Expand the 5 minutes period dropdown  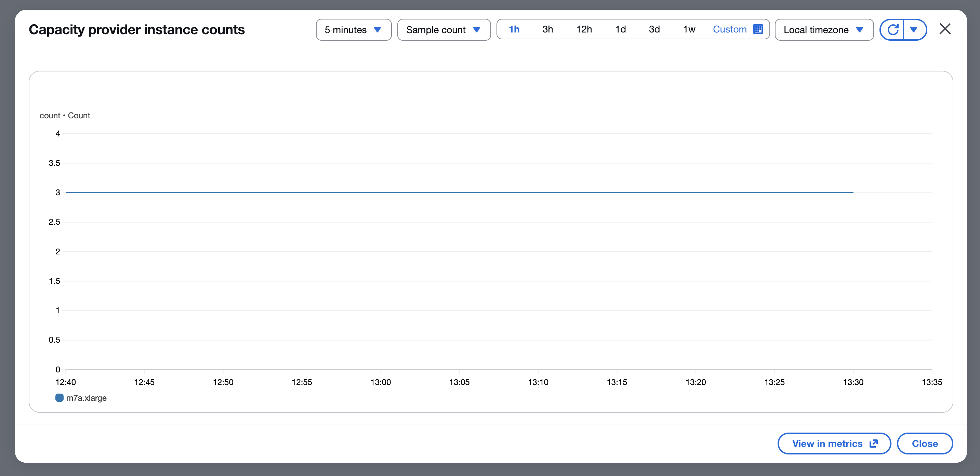pyautogui.click(x=353, y=30)
